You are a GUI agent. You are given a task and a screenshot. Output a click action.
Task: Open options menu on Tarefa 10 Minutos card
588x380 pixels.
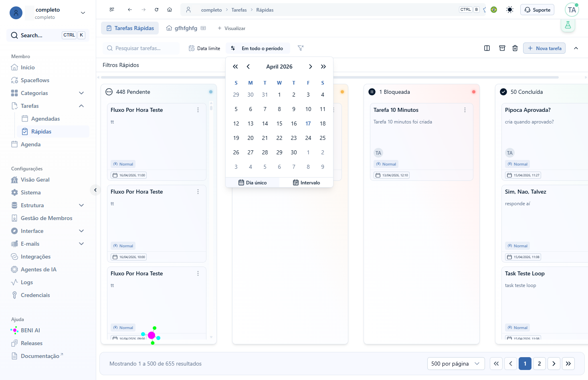point(465,110)
